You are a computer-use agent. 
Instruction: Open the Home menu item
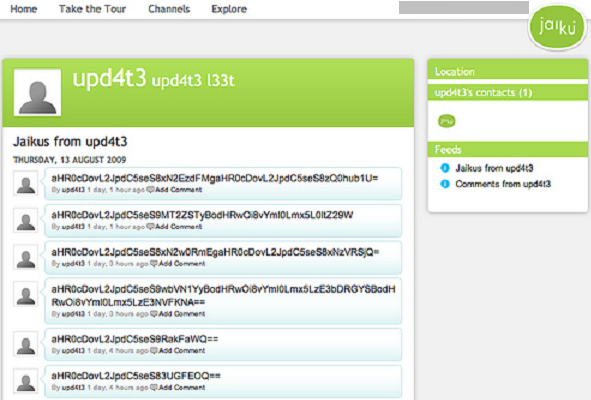point(23,9)
